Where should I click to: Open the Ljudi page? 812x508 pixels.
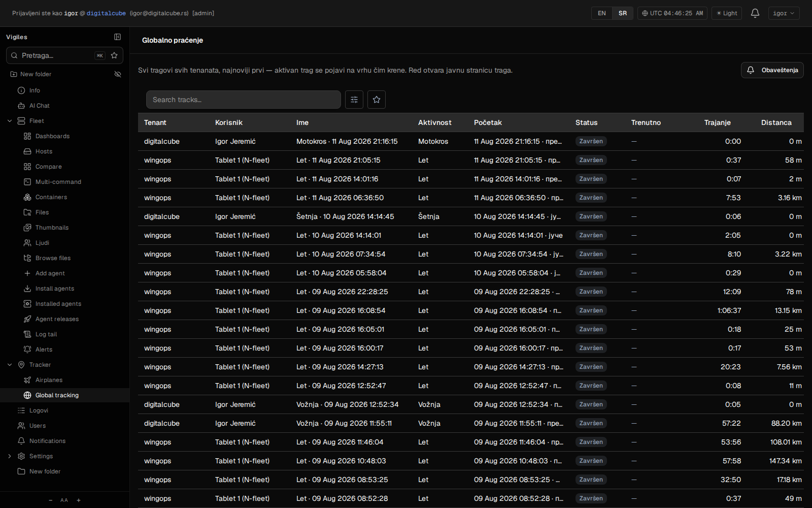tap(42, 243)
